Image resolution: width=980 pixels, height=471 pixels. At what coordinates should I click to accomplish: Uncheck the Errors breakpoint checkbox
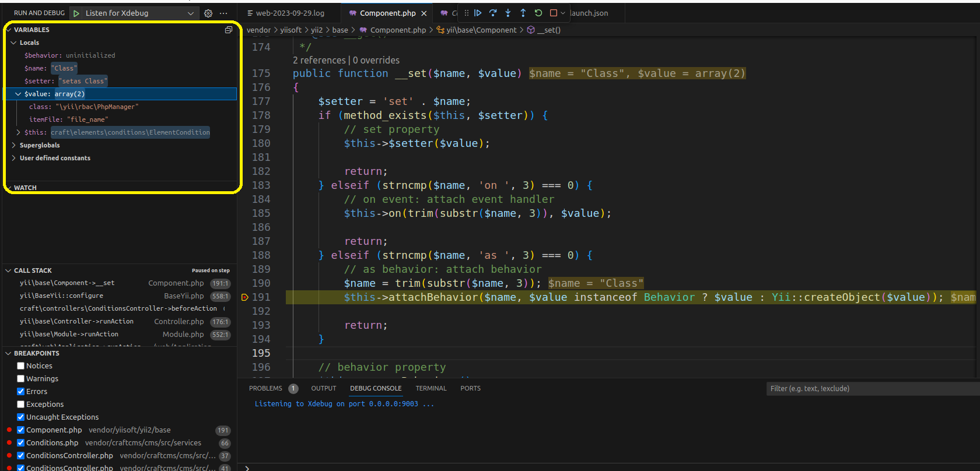point(21,391)
